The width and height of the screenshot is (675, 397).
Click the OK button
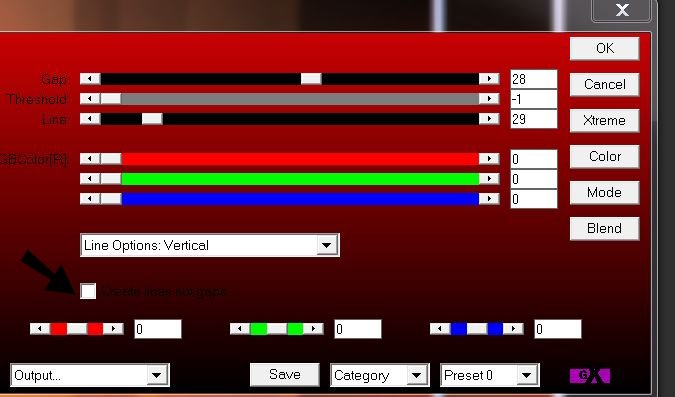tap(604, 48)
